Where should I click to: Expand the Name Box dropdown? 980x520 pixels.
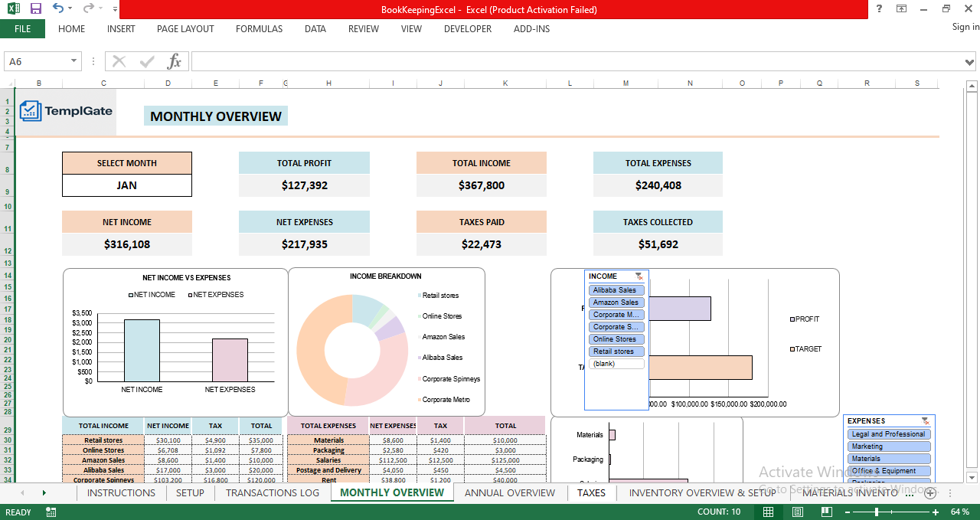(74, 61)
